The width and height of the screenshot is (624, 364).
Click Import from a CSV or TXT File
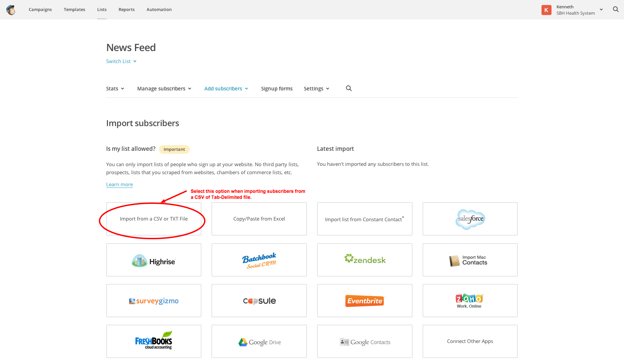(x=154, y=219)
